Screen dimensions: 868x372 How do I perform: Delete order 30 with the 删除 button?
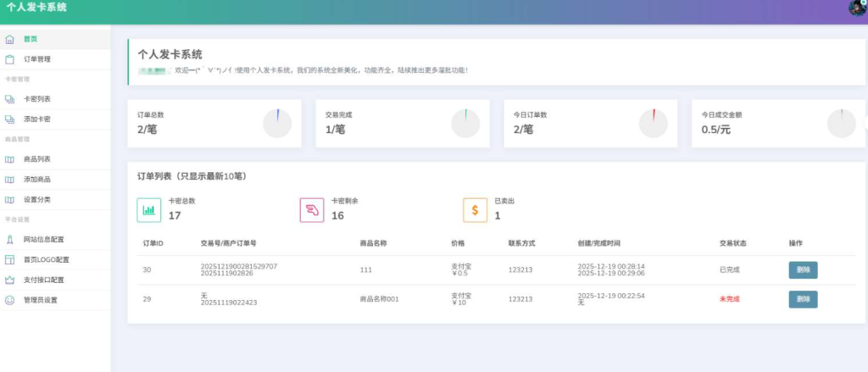[x=803, y=270]
